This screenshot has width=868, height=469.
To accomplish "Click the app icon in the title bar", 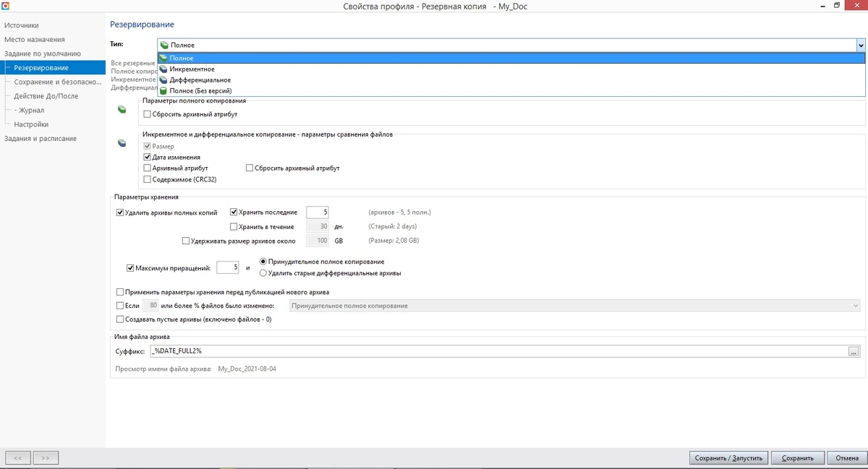I will point(5,5).
